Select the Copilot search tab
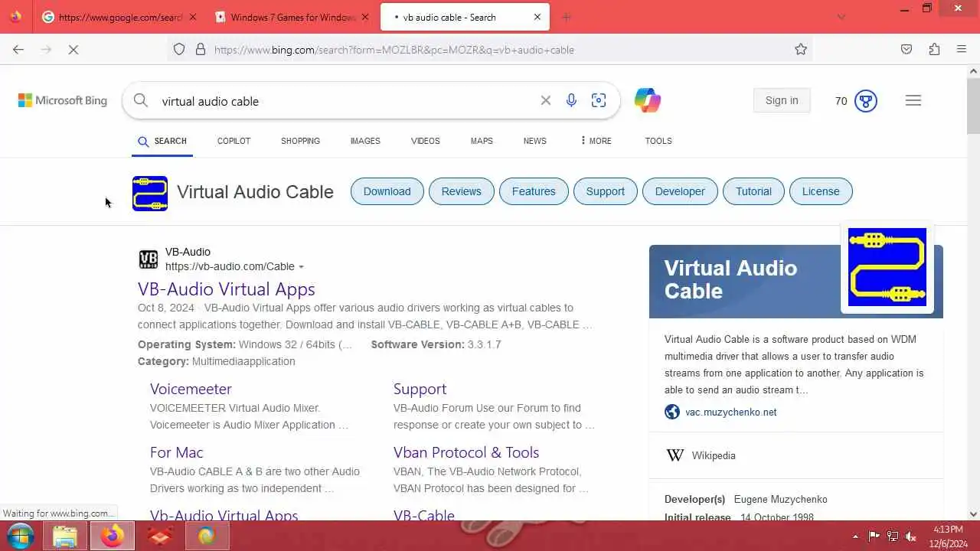980x551 pixels. pyautogui.click(x=234, y=141)
